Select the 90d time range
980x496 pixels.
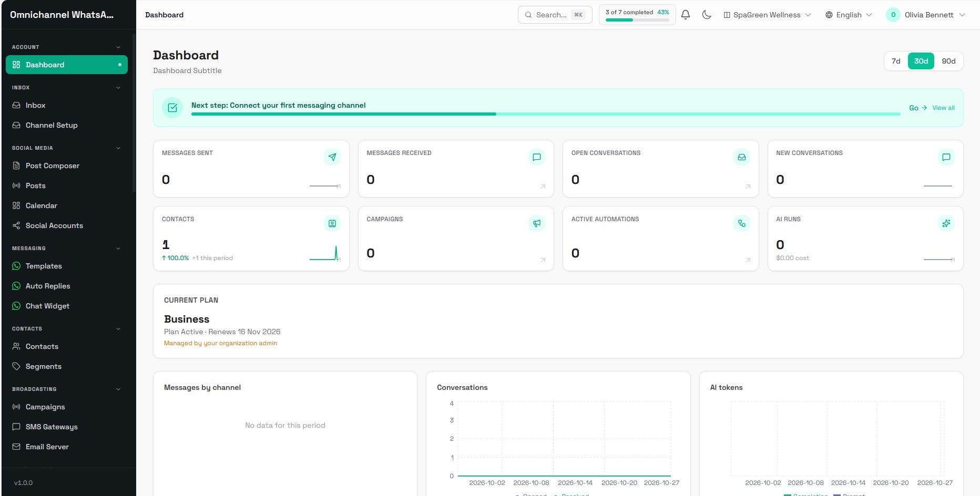coord(948,61)
